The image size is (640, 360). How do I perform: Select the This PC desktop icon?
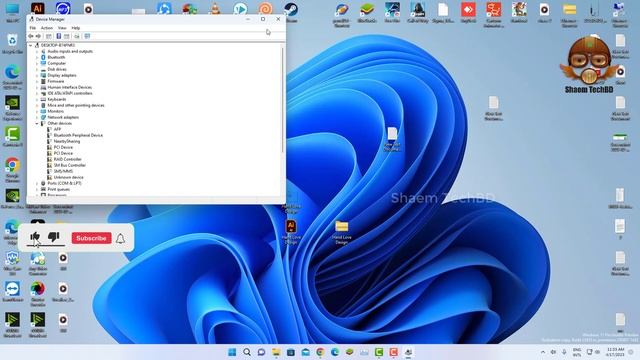pyautogui.click(x=12, y=11)
